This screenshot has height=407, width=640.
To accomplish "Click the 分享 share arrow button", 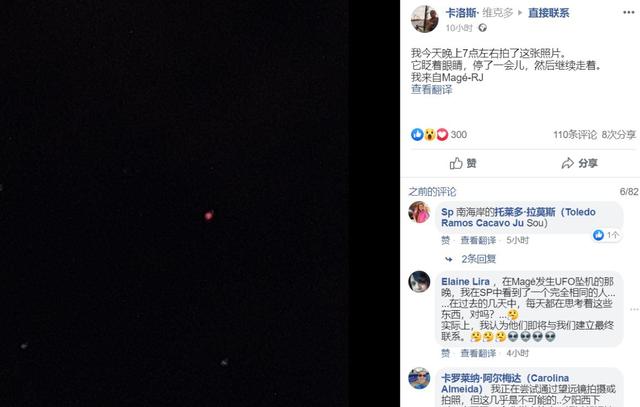I will [579, 163].
